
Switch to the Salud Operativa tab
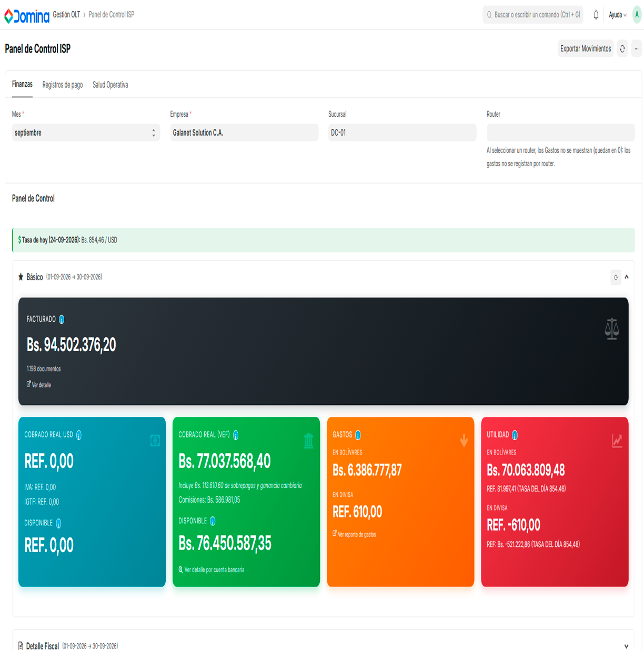click(x=110, y=85)
